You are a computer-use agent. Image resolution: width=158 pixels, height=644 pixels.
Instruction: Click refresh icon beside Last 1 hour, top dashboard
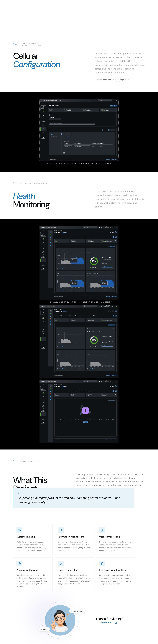pos(116,232)
